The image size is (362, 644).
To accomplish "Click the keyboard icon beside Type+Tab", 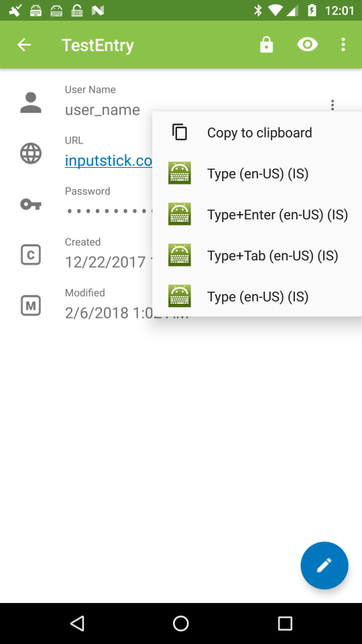I will pos(180,255).
